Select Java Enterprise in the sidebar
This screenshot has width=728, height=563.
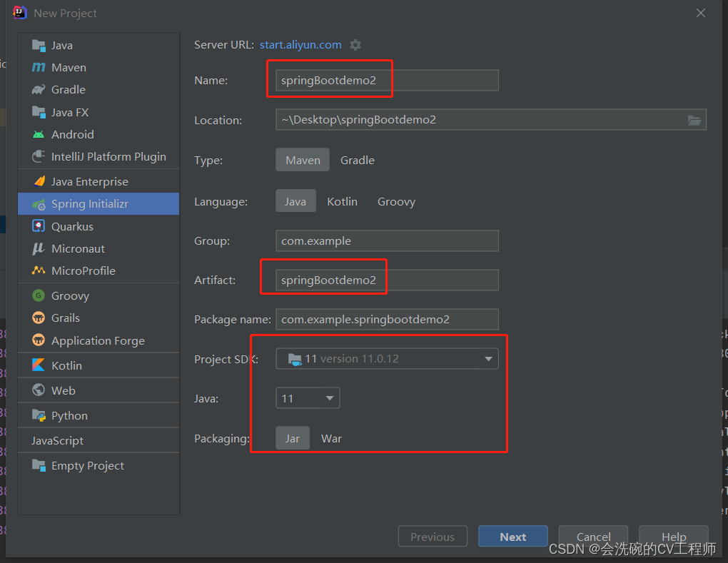click(x=98, y=181)
